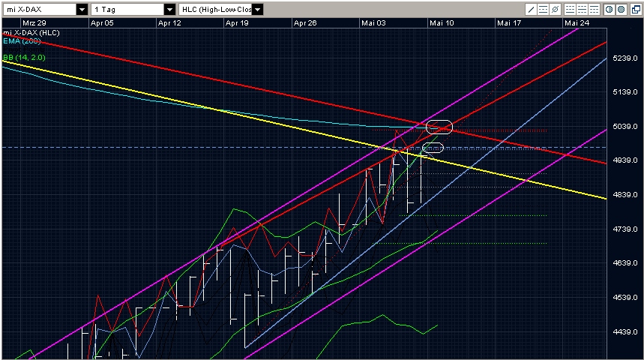This screenshot has width=644, height=360.
Task: Select the horizontal lines with dashed middle tool
Action: tap(543, 10)
